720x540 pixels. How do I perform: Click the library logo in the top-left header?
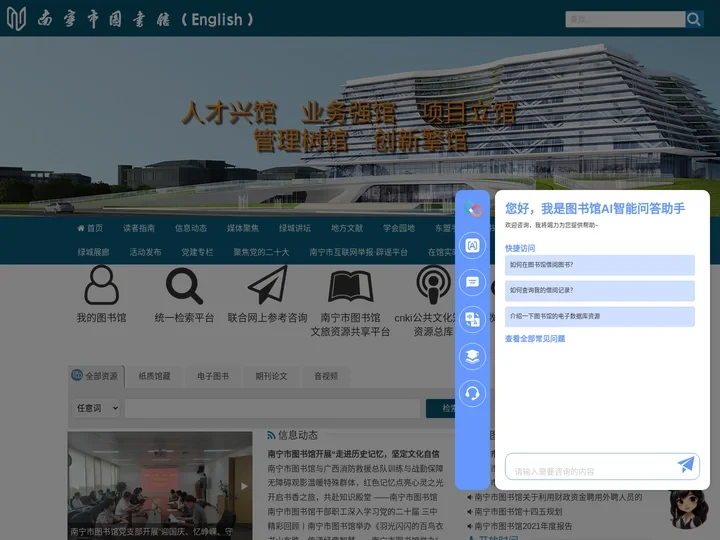point(17,19)
